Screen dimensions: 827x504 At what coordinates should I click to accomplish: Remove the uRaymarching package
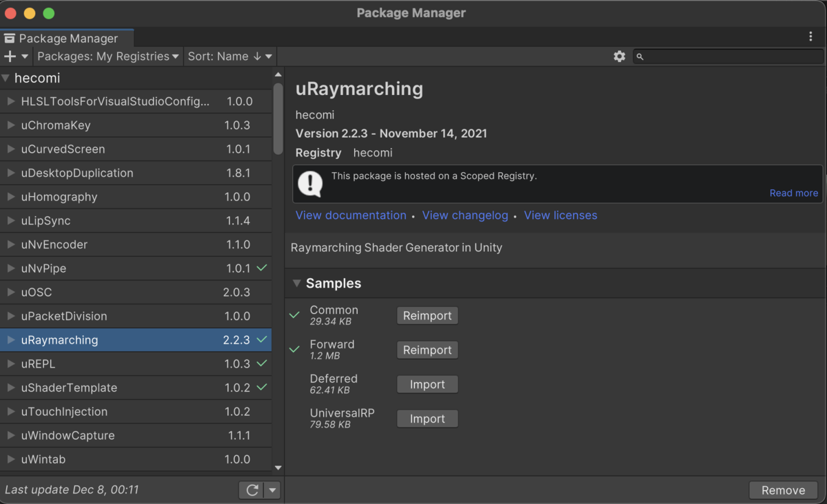[783, 490]
